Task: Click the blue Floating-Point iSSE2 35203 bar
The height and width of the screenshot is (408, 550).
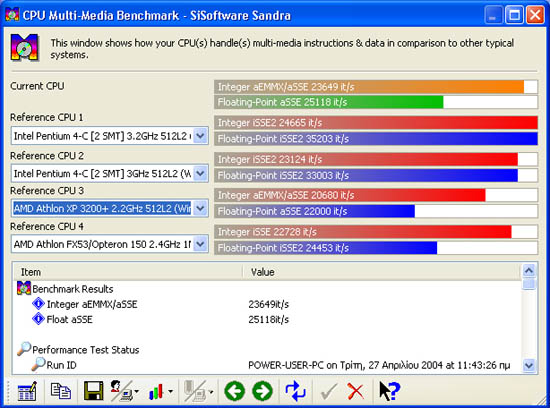Action: (376, 139)
